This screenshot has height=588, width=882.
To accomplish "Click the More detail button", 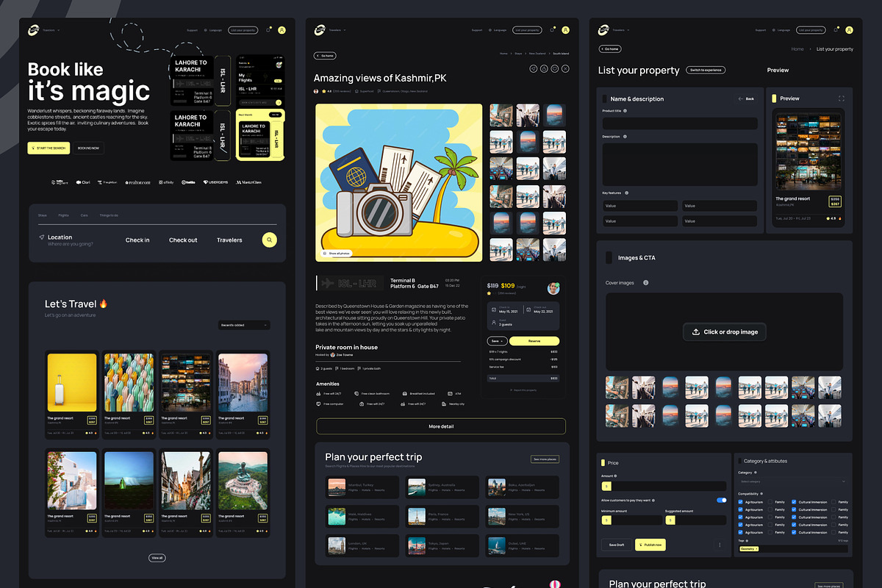I will pyautogui.click(x=441, y=426).
